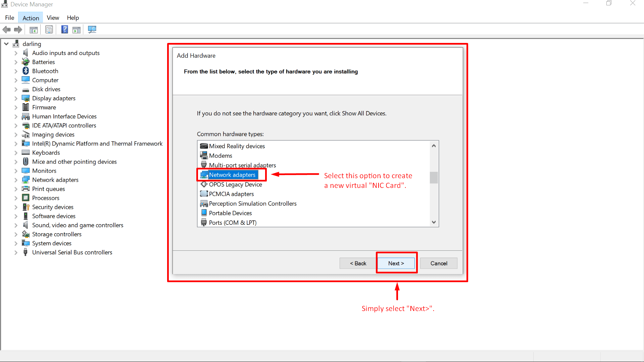Select OPOS Legacy Device in list
644x362 pixels.
coord(235,185)
